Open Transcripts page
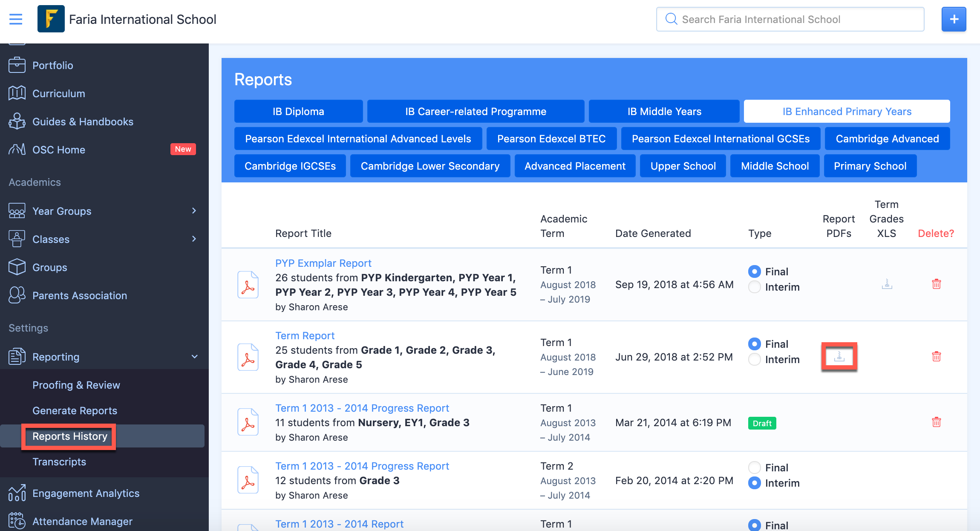This screenshot has width=980, height=531. tap(59, 462)
